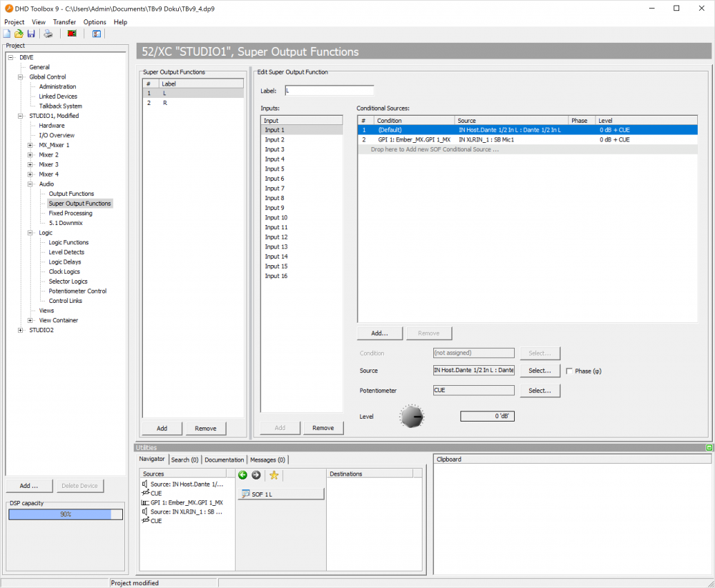The width and height of the screenshot is (715, 588).
Task: Click the Select... button next to Potentiometer
Action: 540,390
